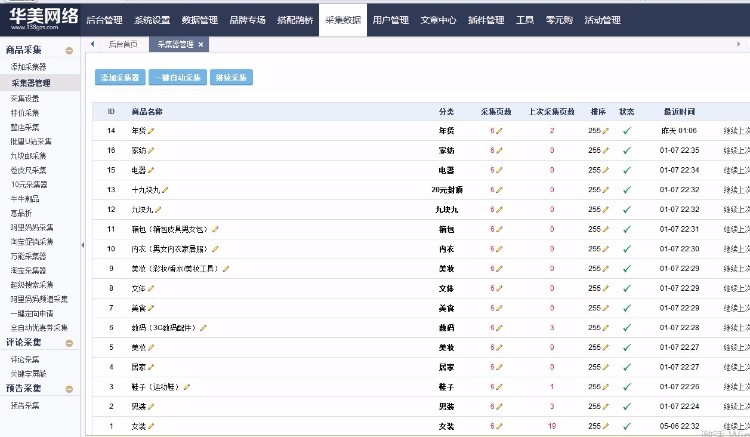Collapse the 预告采集 sidebar section
Screen dimensions: 750x437
pyautogui.click(x=69, y=388)
